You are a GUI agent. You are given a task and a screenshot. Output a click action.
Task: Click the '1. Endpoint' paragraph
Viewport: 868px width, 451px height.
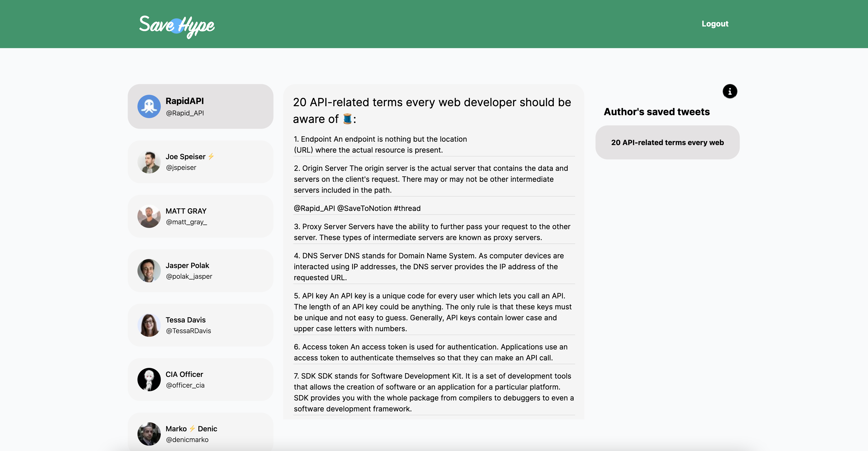point(380,145)
